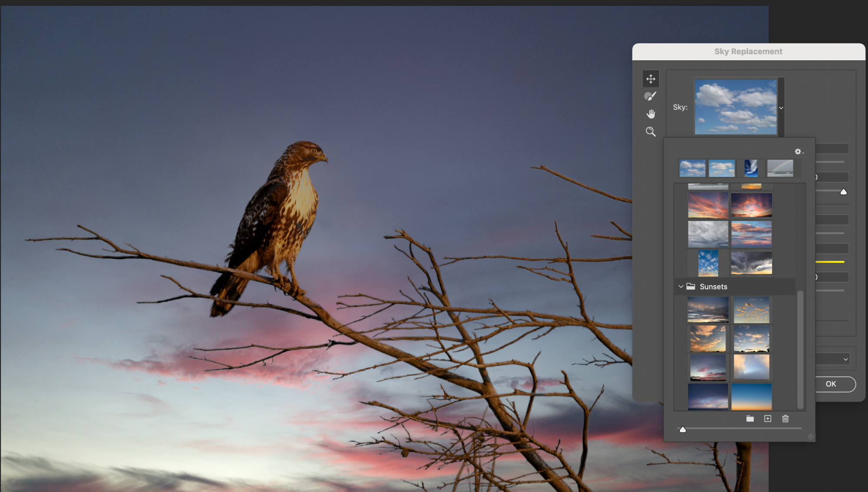Click the large current sky preview image

736,107
